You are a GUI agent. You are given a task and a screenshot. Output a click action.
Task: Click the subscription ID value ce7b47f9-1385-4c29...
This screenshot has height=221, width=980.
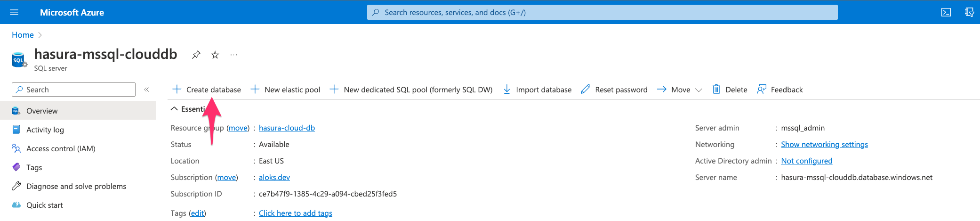tap(328, 194)
